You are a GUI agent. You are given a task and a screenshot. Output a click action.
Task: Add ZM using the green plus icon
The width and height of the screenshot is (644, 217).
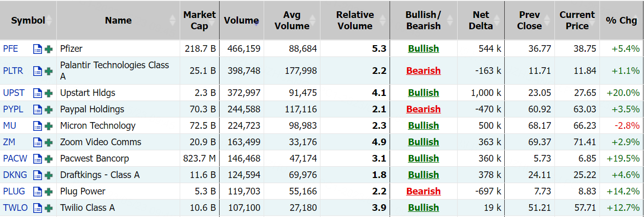click(49, 143)
